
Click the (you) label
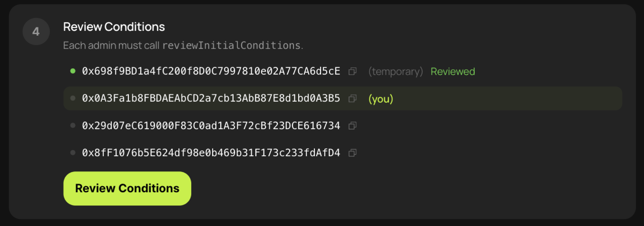pyautogui.click(x=381, y=99)
